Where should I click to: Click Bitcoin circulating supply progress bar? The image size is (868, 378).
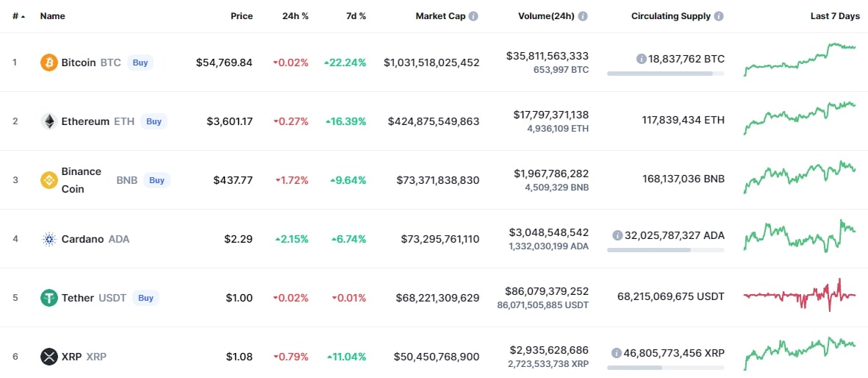coord(665,73)
